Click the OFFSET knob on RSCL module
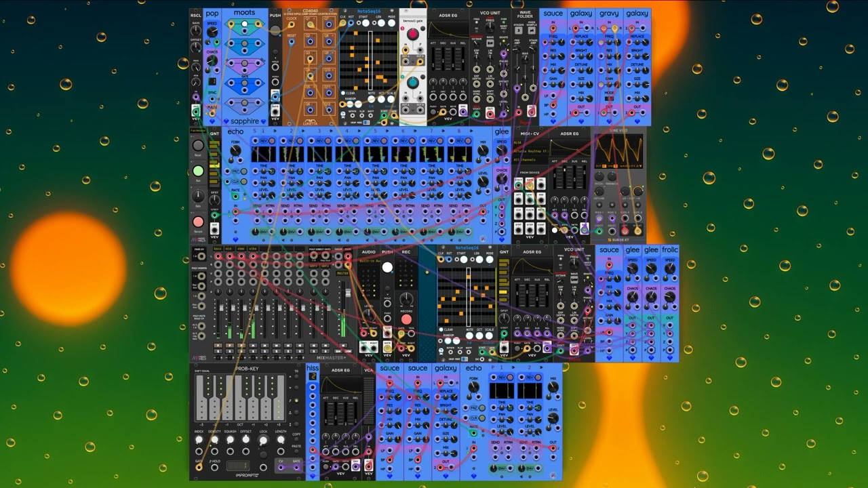This screenshot has height=488, width=868. click(x=196, y=49)
